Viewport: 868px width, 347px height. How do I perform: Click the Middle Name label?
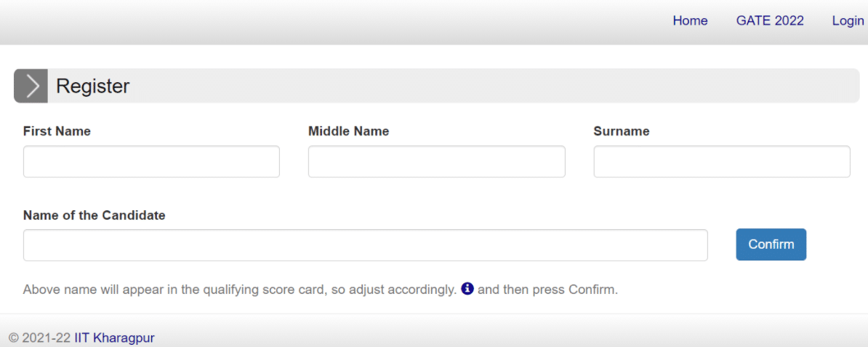349,132
